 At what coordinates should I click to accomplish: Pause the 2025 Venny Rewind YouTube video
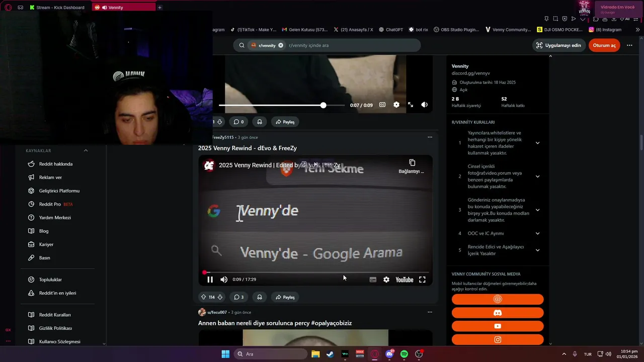click(x=210, y=280)
